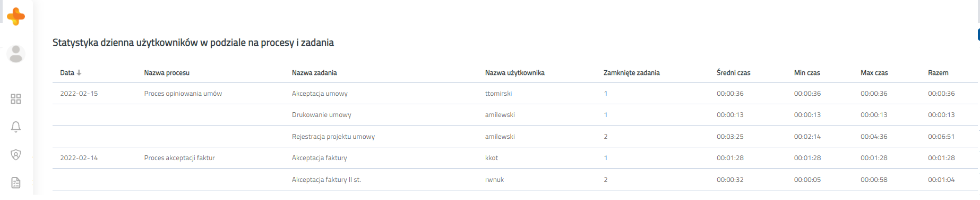This screenshot has width=980, height=200.
Task: Click the orange plus logo icon
Action: tap(16, 16)
